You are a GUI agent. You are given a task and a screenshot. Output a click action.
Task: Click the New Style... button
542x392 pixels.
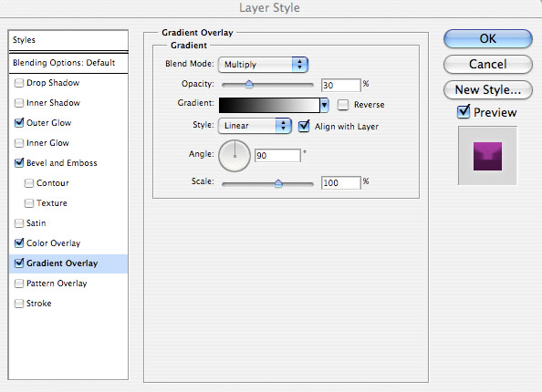[x=488, y=90]
